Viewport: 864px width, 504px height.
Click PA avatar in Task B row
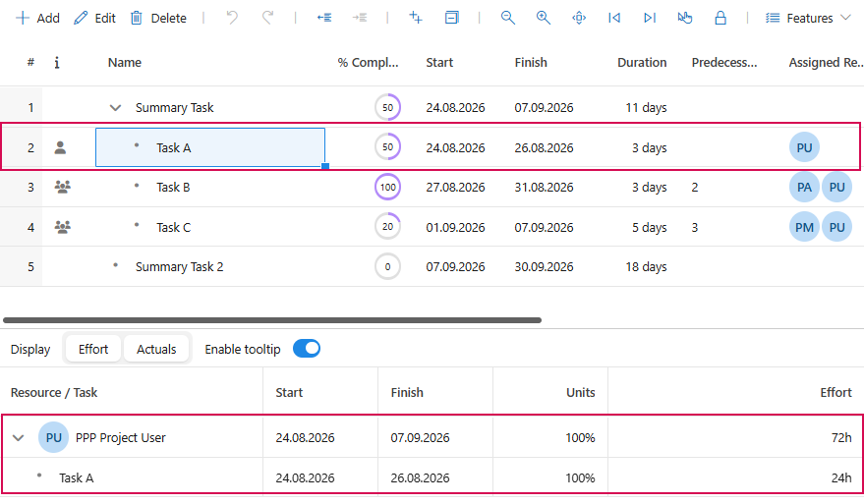tap(804, 187)
